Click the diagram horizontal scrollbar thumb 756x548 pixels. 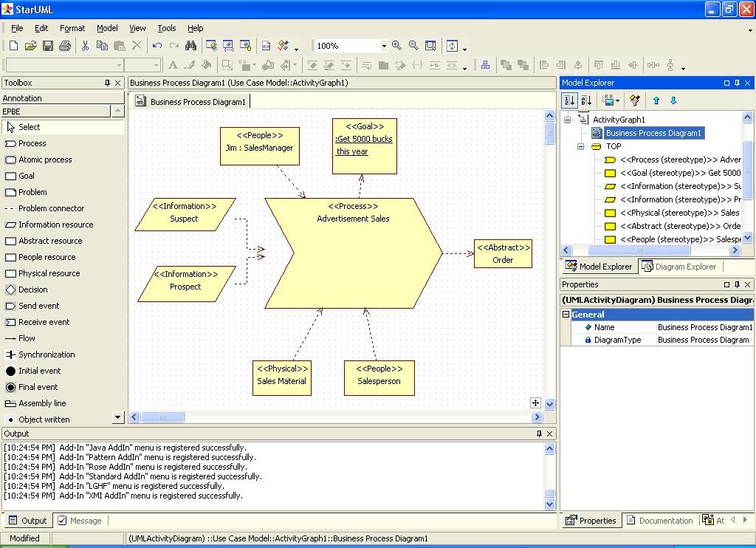[162, 417]
